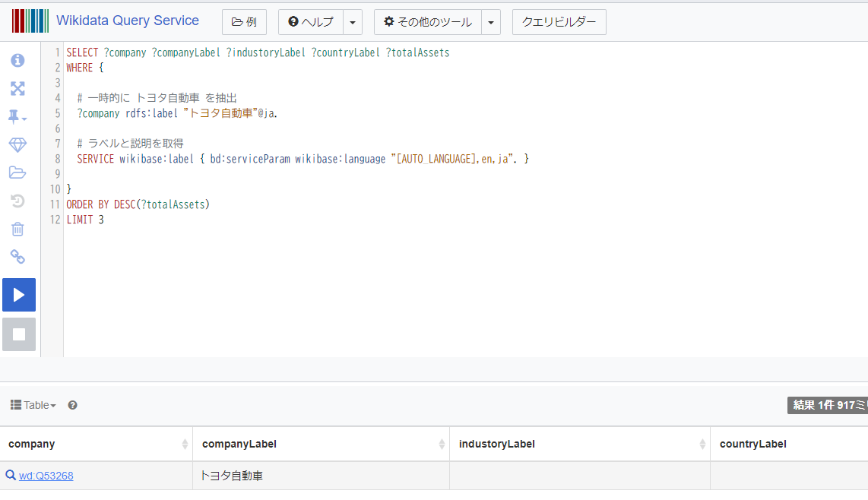The height and width of the screenshot is (500, 868).
Task: Sort by companyLabel column header
Action: click(x=321, y=444)
